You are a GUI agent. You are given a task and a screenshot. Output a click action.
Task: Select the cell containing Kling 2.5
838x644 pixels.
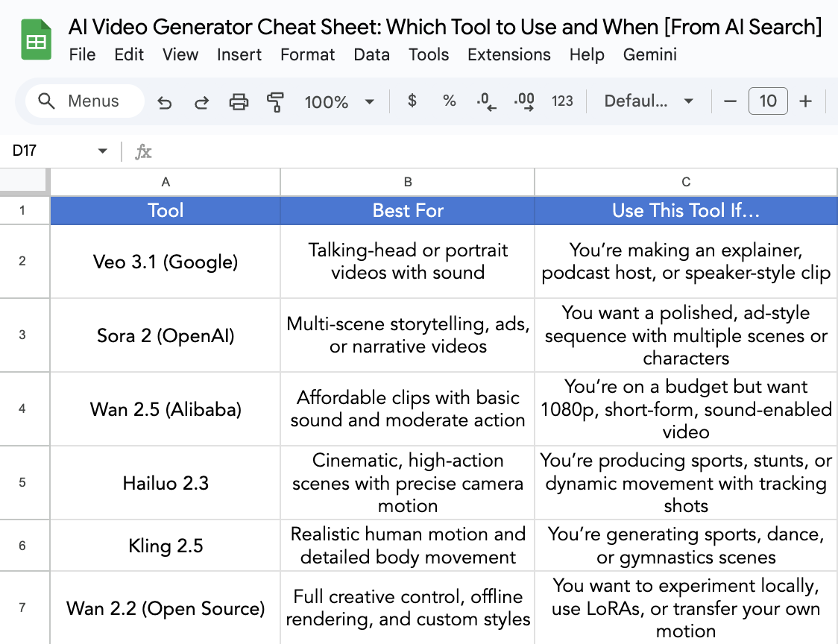coord(165,545)
